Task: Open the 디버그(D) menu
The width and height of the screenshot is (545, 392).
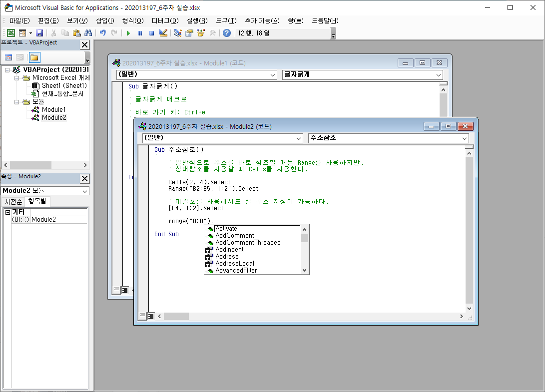Action: [165, 20]
